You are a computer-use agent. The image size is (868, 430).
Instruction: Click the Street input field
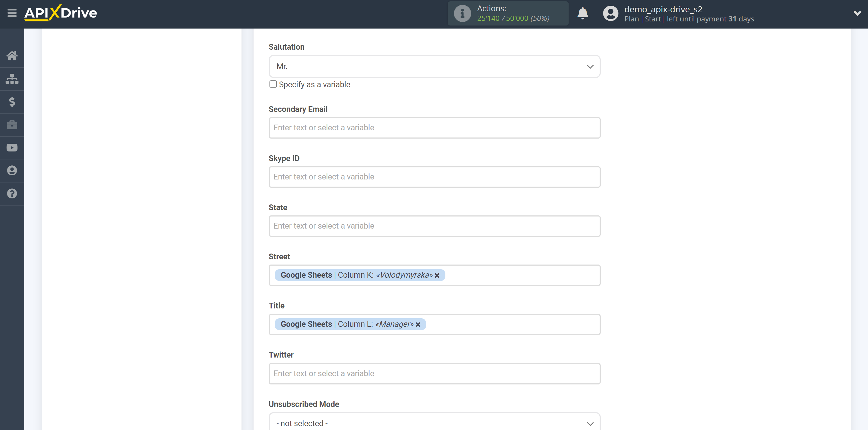(434, 275)
